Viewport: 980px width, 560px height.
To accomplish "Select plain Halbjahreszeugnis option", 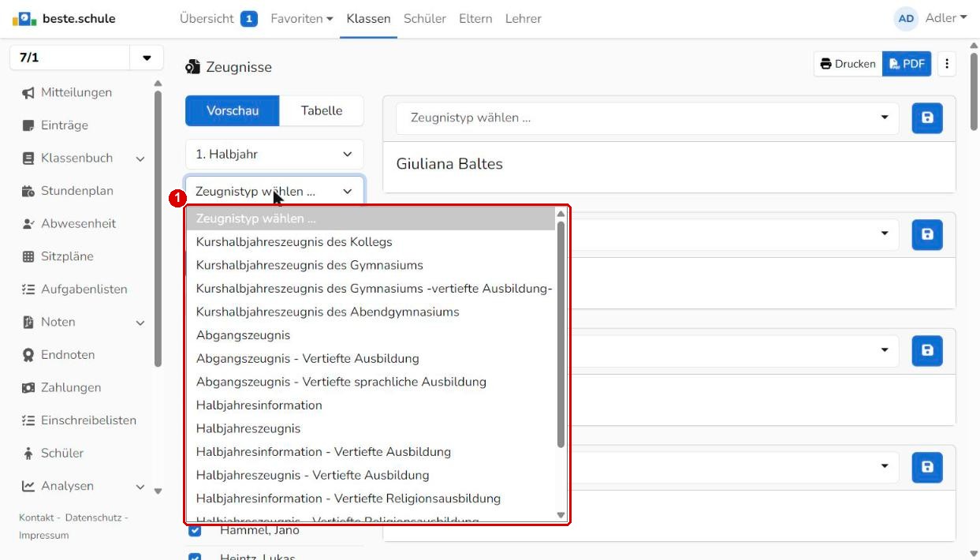I will pyautogui.click(x=248, y=428).
